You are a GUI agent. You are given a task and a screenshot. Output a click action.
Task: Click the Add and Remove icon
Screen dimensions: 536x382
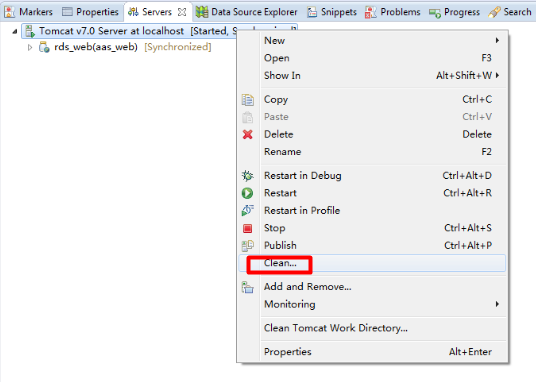[x=247, y=287]
